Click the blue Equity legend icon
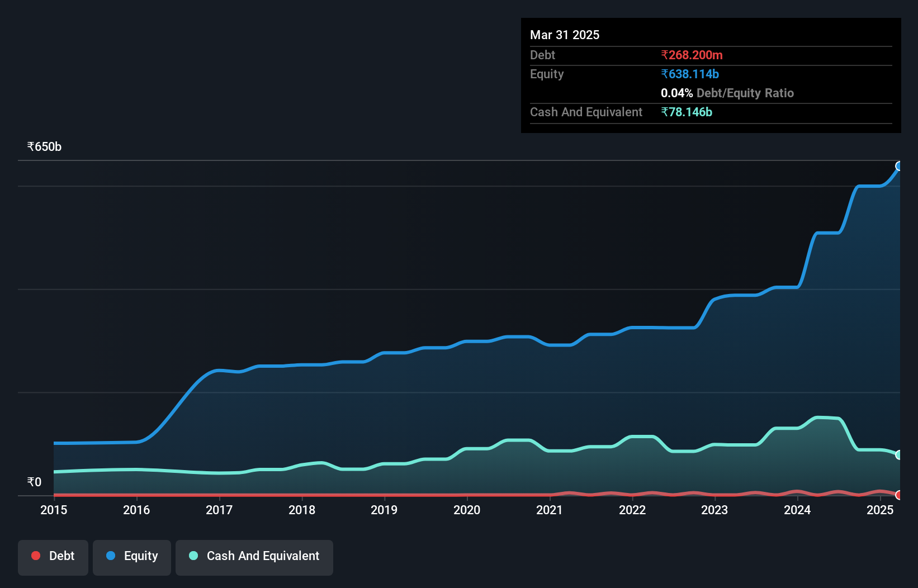The image size is (918, 588). point(110,556)
